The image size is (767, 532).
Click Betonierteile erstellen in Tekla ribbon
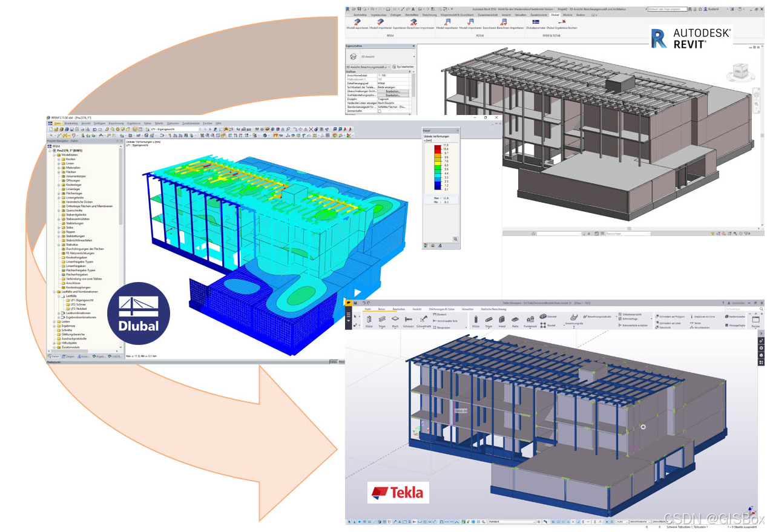pyautogui.click(x=632, y=325)
